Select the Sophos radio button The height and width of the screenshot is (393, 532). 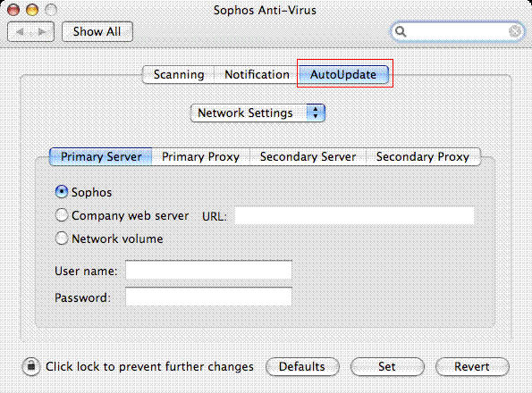[x=62, y=192]
